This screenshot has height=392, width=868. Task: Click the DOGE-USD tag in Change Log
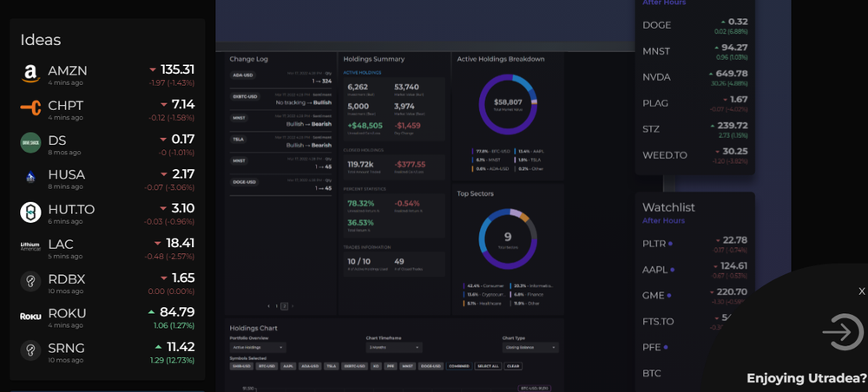point(244,182)
